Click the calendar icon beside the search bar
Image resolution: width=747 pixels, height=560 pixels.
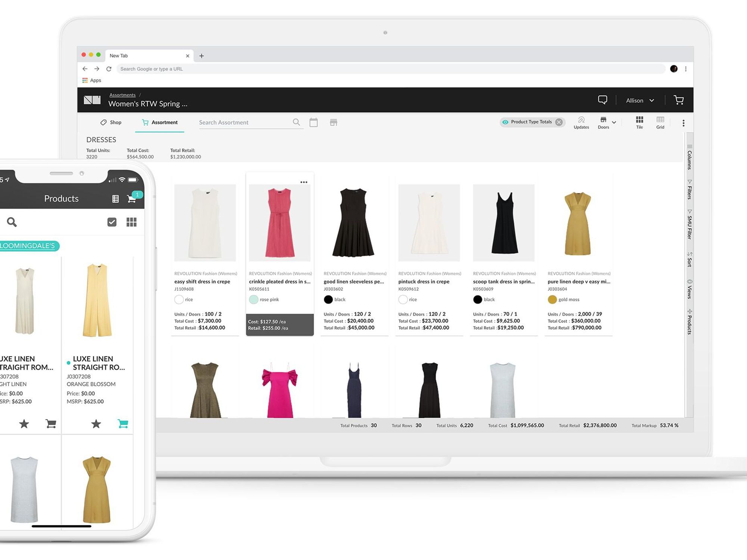(x=314, y=122)
